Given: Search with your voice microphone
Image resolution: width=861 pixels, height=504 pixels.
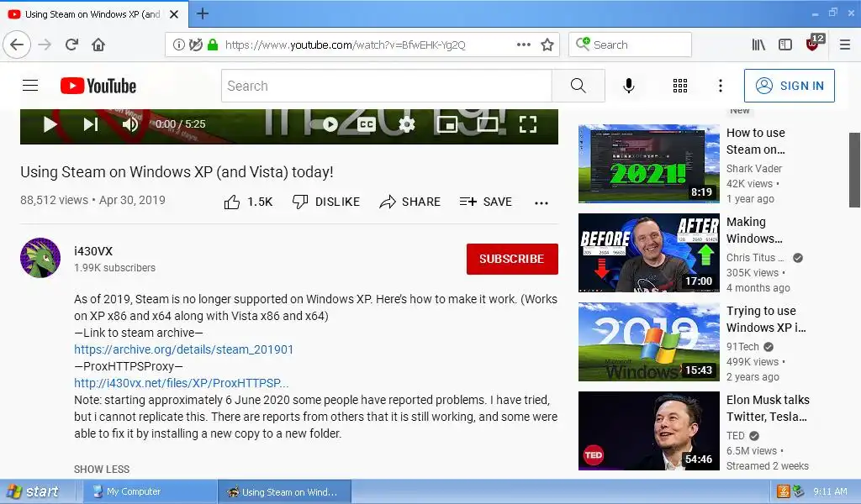Looking at the screenshot, I should pyautogui.click(x=629, y=86).
